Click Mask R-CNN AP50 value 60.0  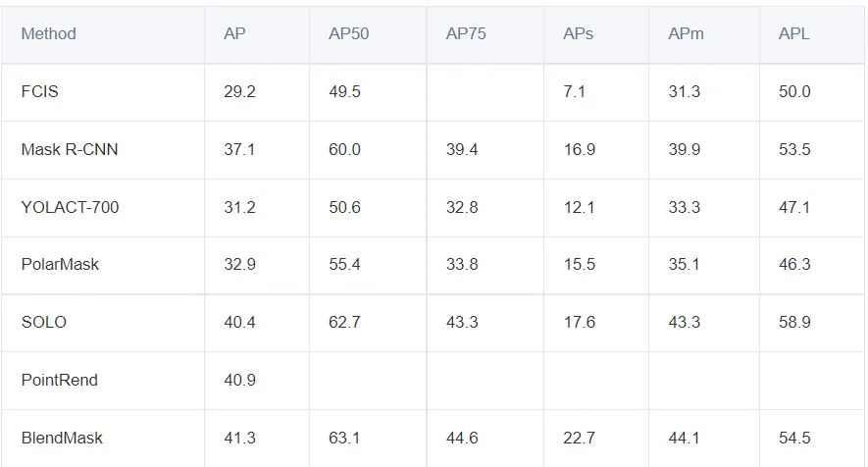pyautogui.click(x=344, y=149)
